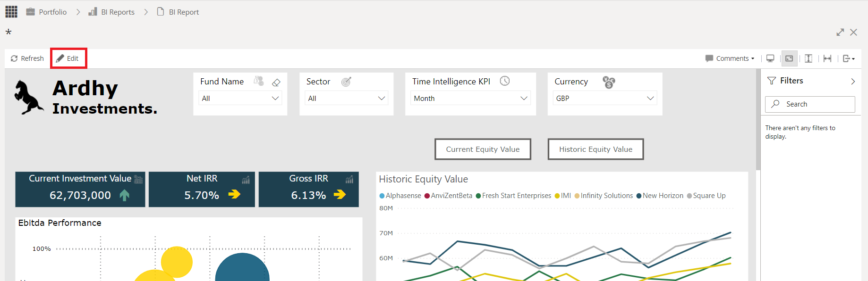Select the fit-to-height icon
Image resolution: width=868 pixels, height=281 pixels.
(808, 58)
